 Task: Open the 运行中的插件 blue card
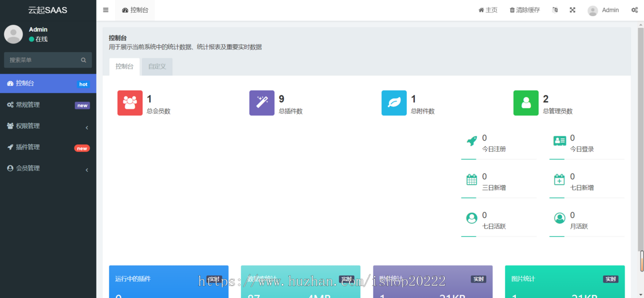[x=169, y=282]
